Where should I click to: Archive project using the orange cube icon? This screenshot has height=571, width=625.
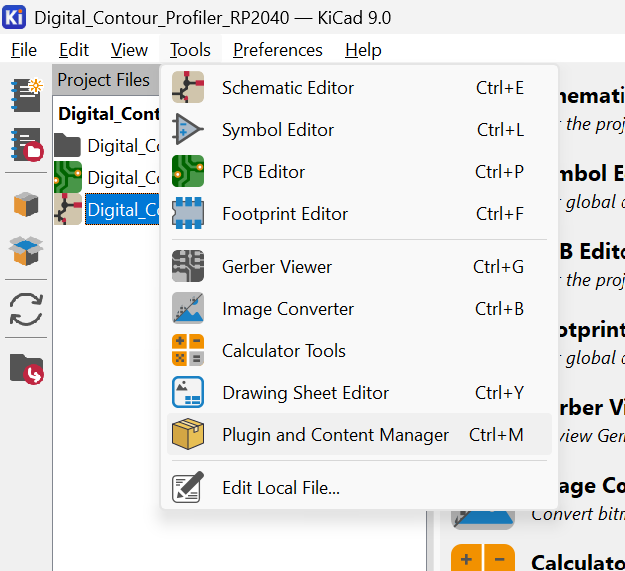26,204
